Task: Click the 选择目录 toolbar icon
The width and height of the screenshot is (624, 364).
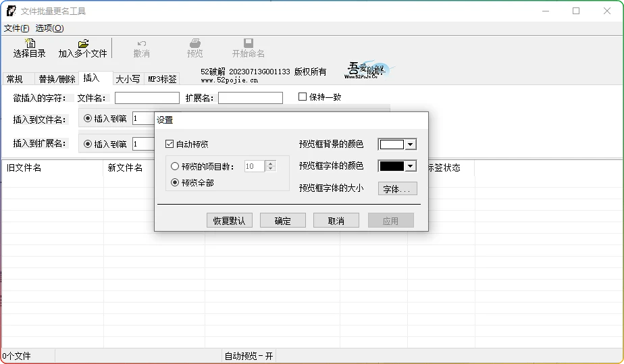Action: 30,43
